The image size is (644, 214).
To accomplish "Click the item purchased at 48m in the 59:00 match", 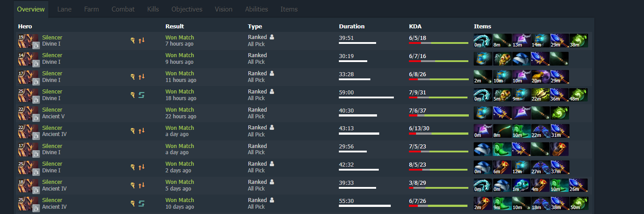I will click(x=578, y=95).
